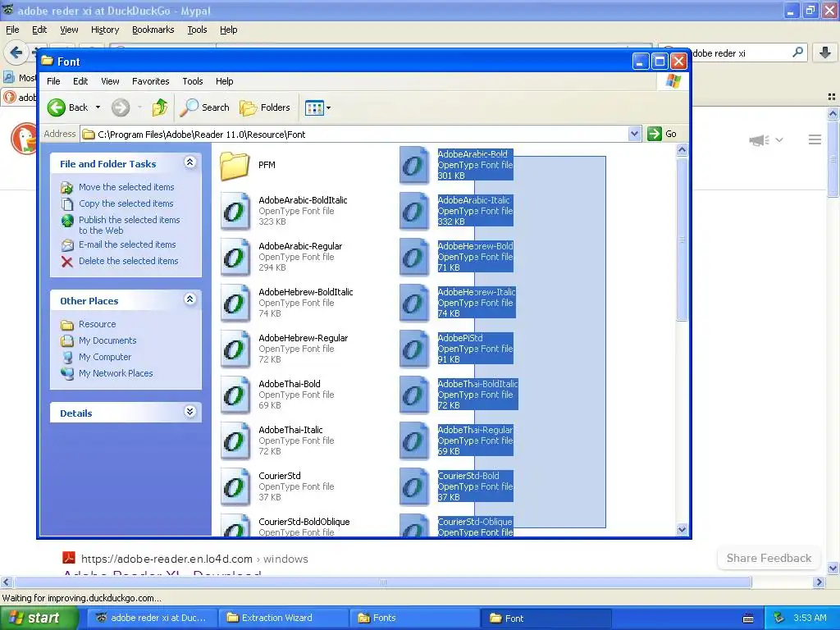
Task: Select the AdobePiStd font icon
Action: pos(414,349)
